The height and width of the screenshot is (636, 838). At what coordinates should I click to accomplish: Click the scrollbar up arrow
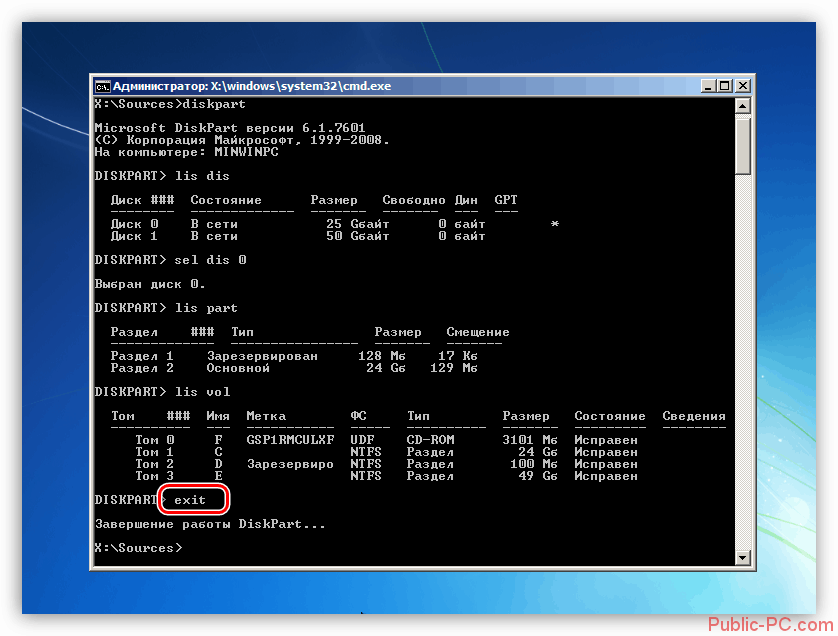pyautogui.click(x=742, y=105)
